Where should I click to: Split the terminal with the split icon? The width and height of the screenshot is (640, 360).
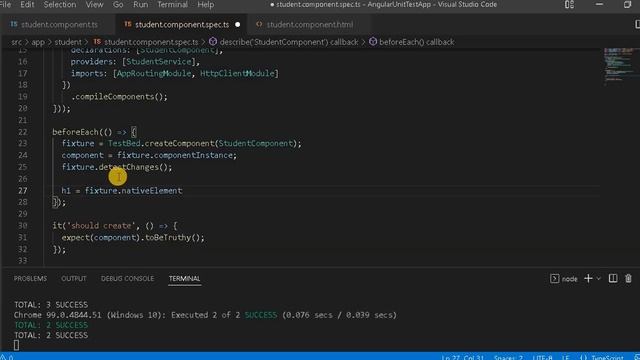613,278
